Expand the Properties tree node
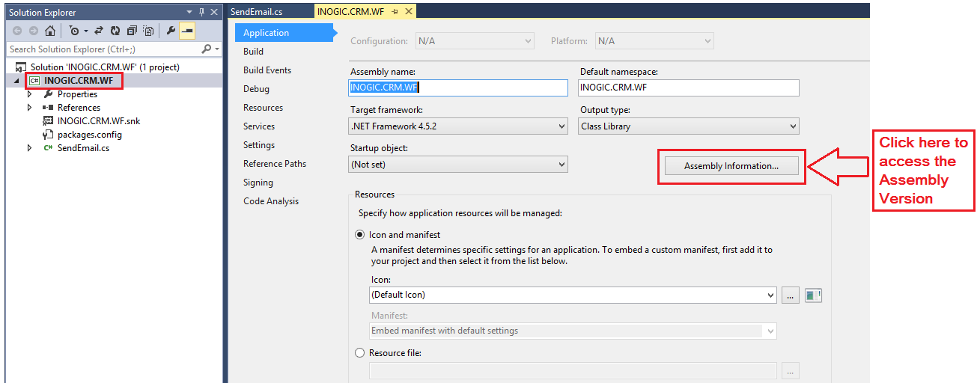The width and height of the screenshot is (980, 383). pyautogui.click(x=30, y=94)
